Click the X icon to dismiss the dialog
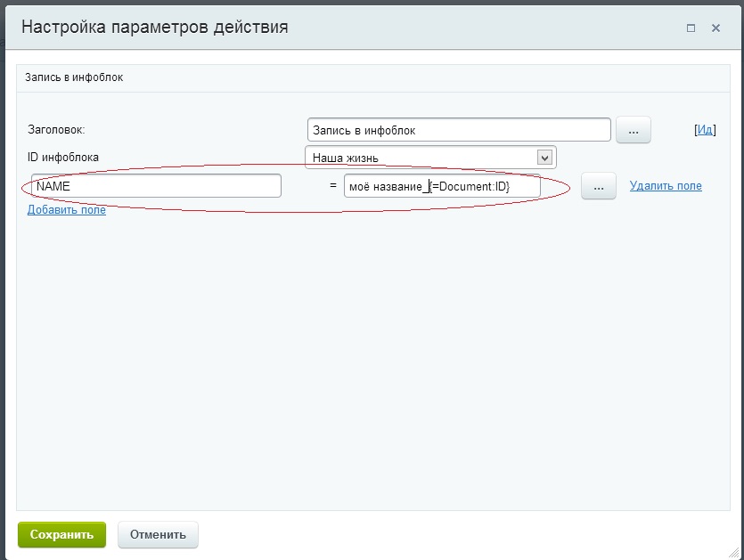The image size is (744, 560). tap(715, 28)
